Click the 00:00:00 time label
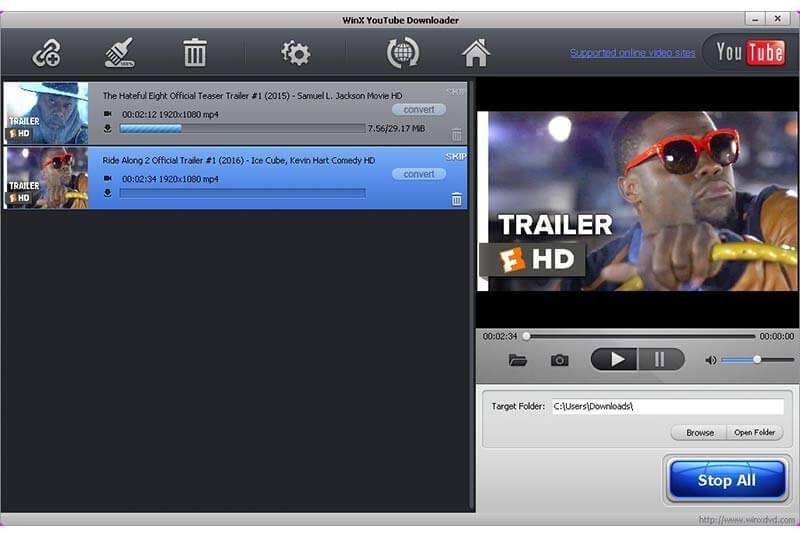The height and width of the screenshot is (537, 800). pyautogui.click(x=777, y=336)
